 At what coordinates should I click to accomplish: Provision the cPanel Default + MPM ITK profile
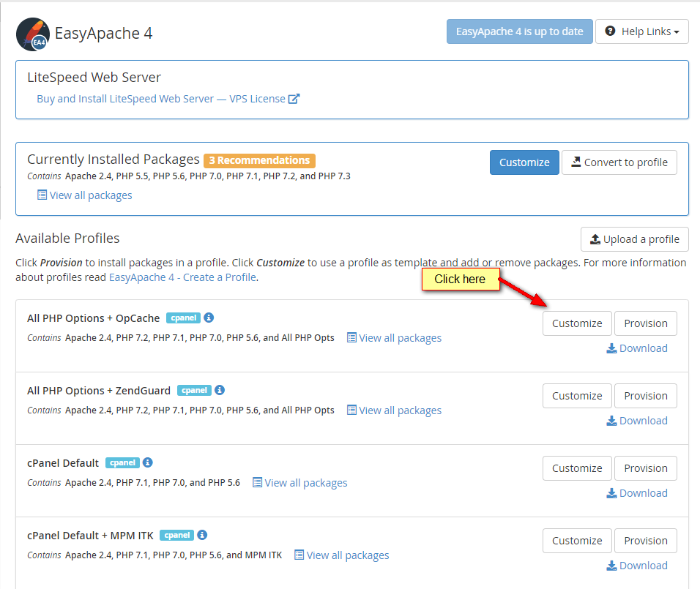click(x=646, y=541)
